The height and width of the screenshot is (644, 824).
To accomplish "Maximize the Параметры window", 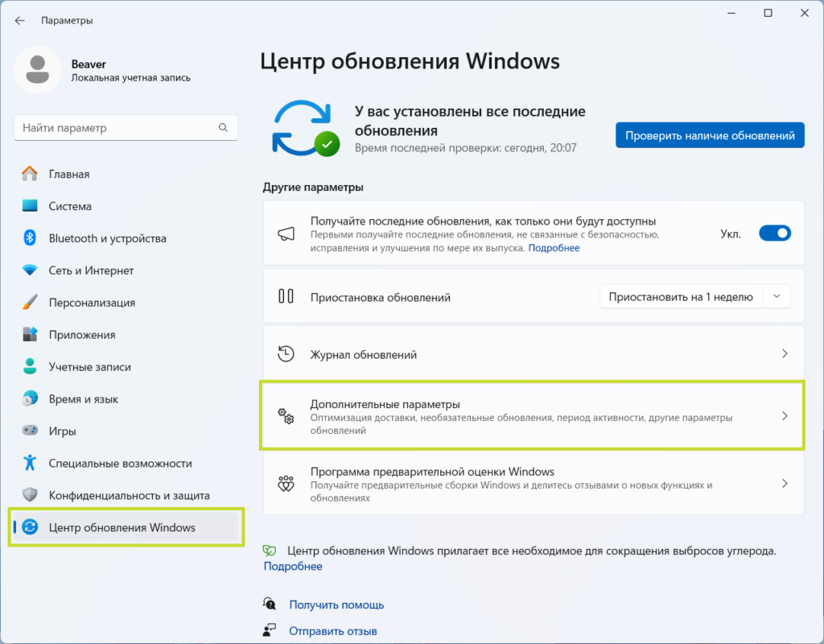I will click(x=768, y=13).
